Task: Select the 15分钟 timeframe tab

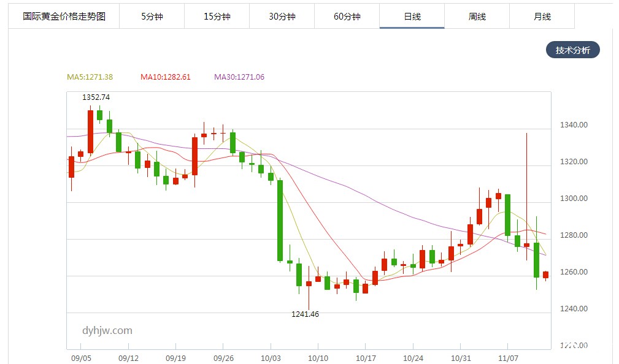Action: point(217,17)
